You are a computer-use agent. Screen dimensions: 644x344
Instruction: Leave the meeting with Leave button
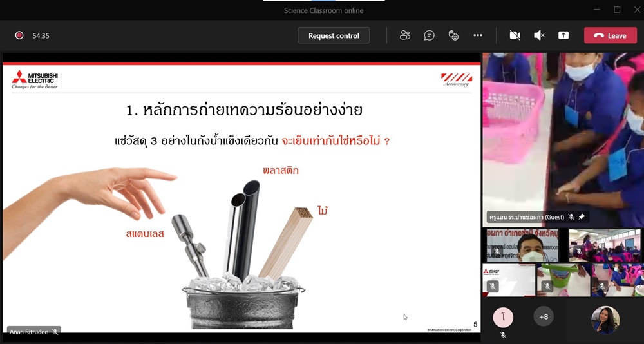611,36
